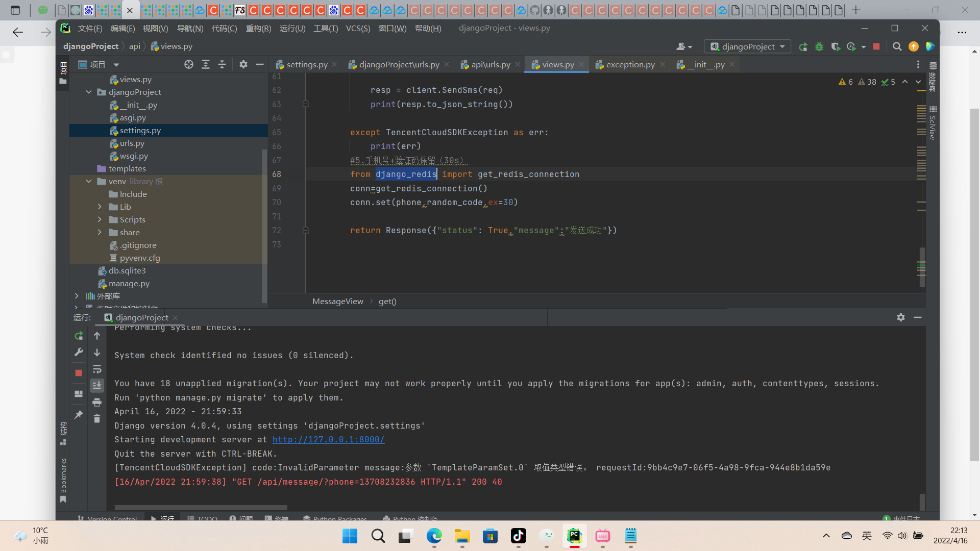Toggle soft-wrap in run console
This screenshot has width=980, height=551.
coord(97,369)
